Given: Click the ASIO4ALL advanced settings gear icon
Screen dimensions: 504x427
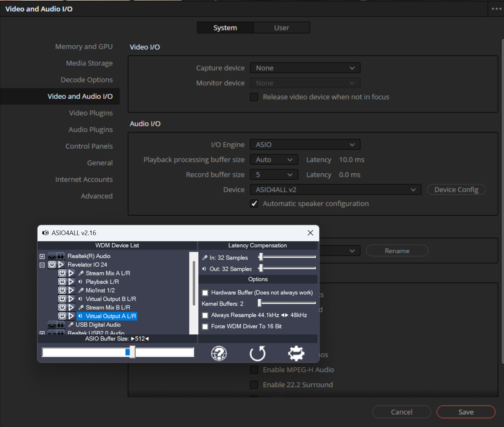Looking at the screenshot, I should click(x=296, y=353).
